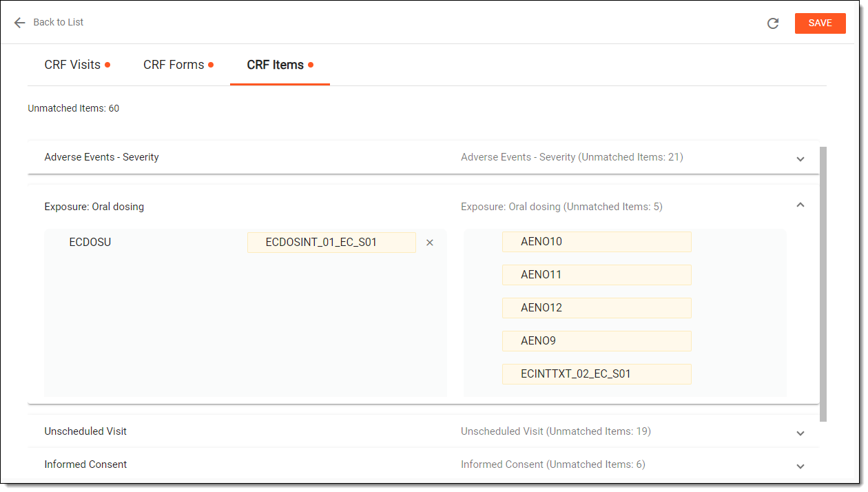Save the CRF mapping changes
The height and width of the screenshot is (492, 868).
click(x=820, y=23)
